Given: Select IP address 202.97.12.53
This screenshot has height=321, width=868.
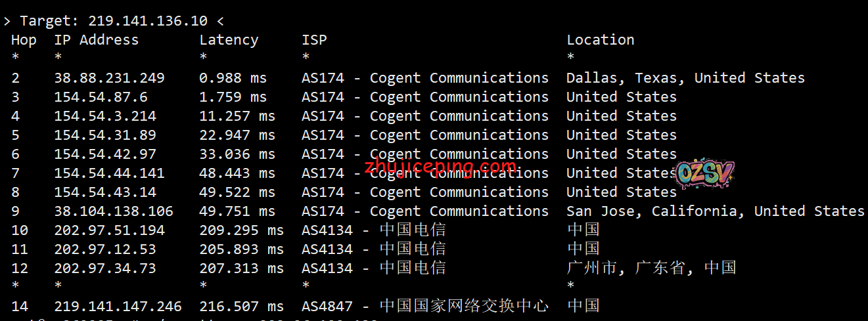Looking at the screenshot, I should point(105,249).
